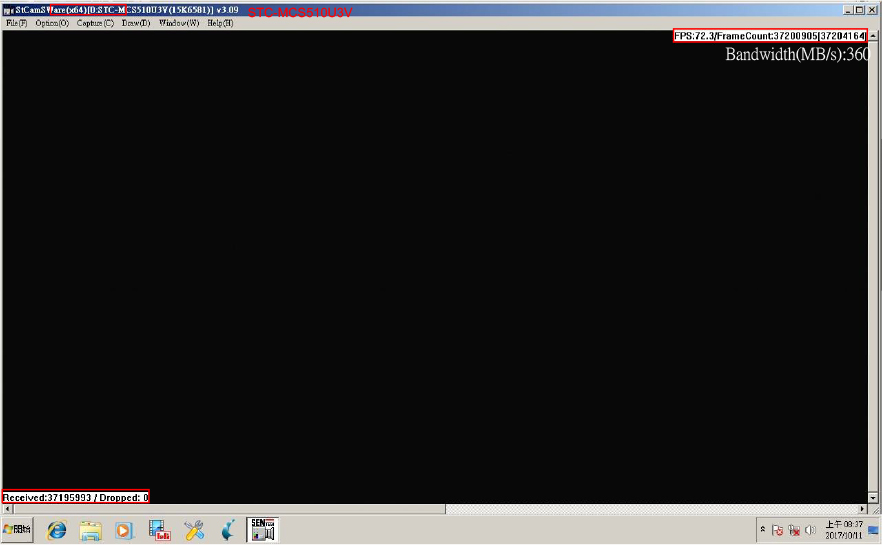Click the horizontal scrollbar right arrow
The image size is (882, 545).
pyautogui.click(x=864, y=509)
